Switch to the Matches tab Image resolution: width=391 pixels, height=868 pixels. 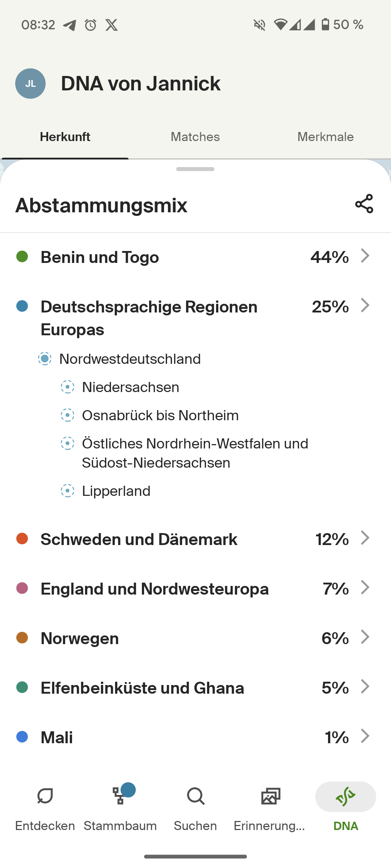point(195,137)
